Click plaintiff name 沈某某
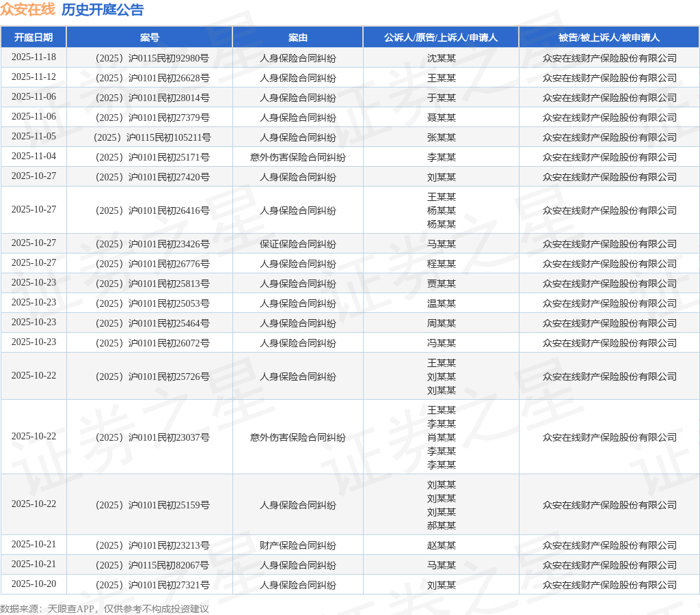 pyautogui.click(x=441, y=58)
